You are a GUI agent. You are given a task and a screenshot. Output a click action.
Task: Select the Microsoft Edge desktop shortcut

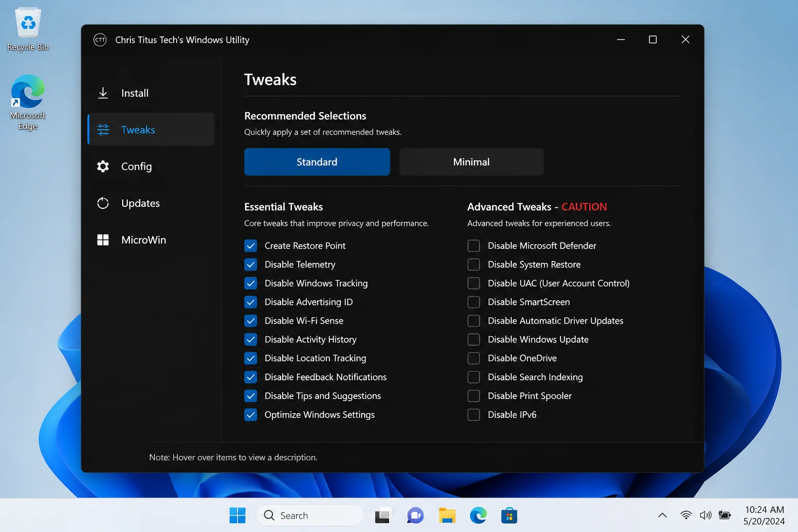click(x=28, y=102)
